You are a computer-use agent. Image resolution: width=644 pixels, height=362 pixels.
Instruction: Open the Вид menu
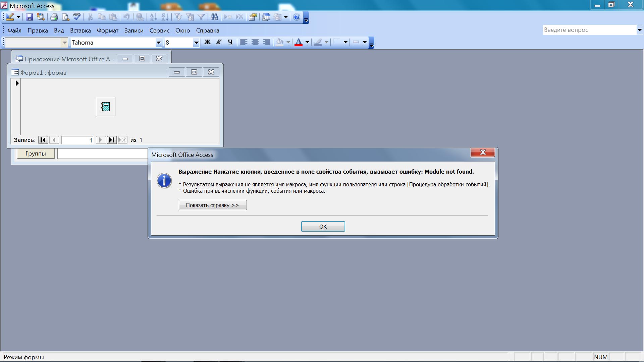(x=59, y=31)
